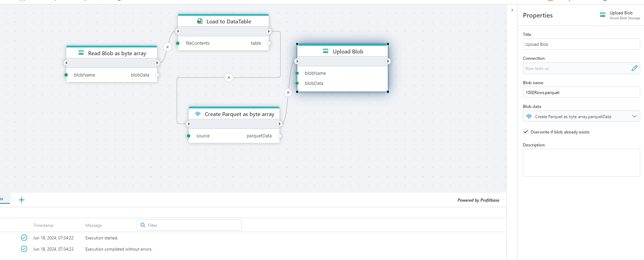644x260 pixels.
Task: Click the Jun 18, 2024, 07:34:23 timestamp
Action: 53,249
